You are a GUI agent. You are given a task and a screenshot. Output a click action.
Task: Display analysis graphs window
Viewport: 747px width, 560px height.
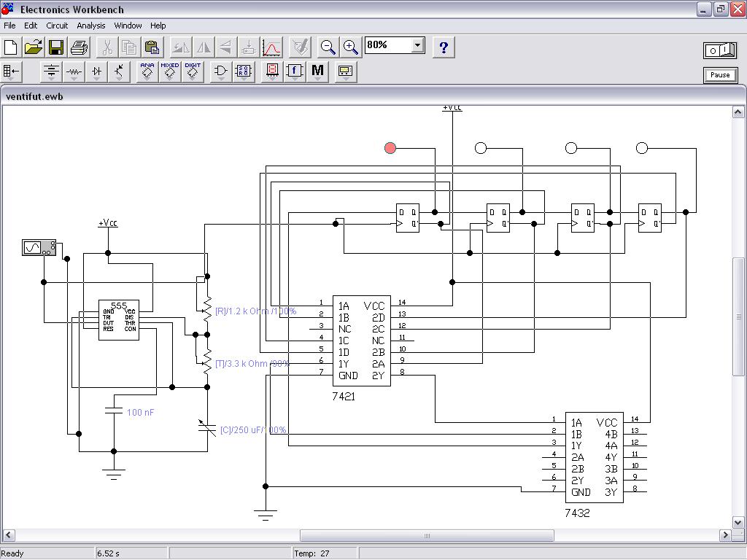point(271,47)
